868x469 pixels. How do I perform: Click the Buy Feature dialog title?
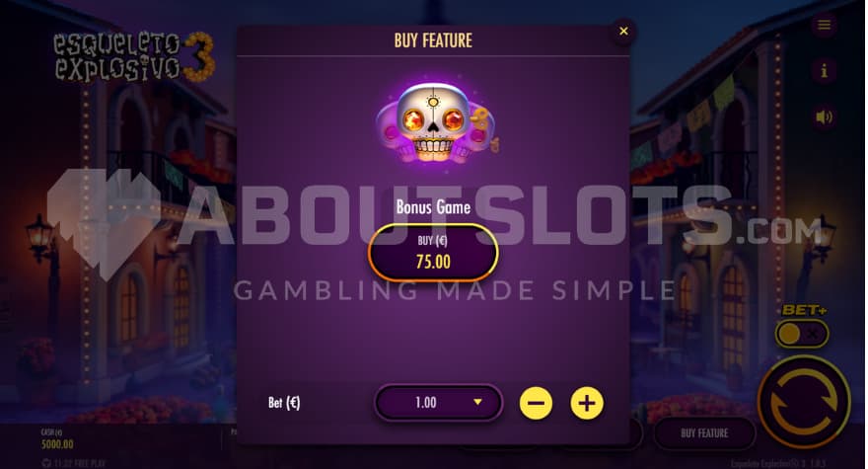pos(433,40)
